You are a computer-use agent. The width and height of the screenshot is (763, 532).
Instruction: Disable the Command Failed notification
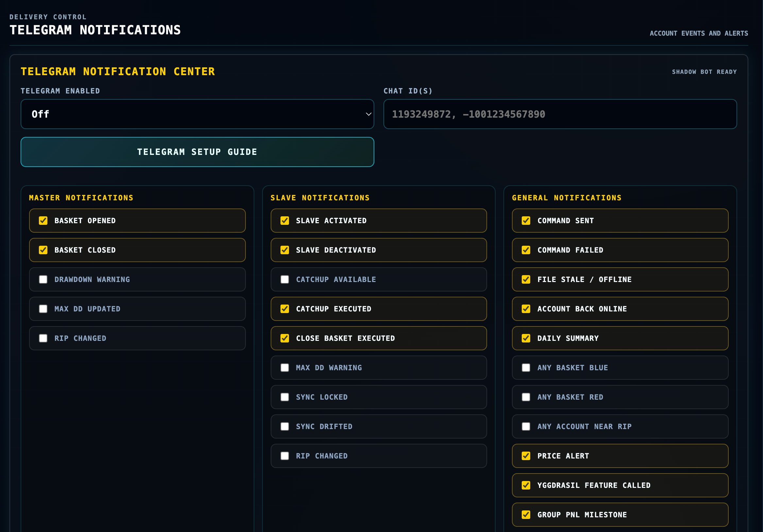pyautogui.click(x=526, y=250)
